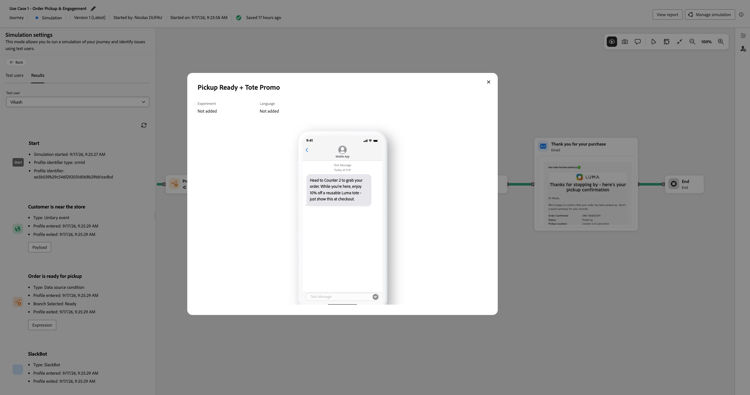Open the user profile icon on right rail
The height and width of the screenshot is (395, 750).
(x=743, y=49)
